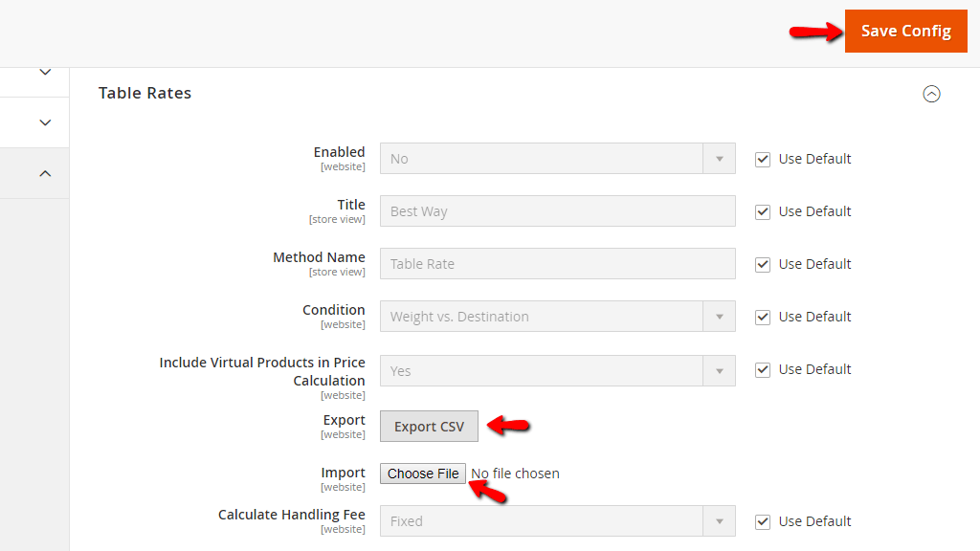Click the 'Method Name' field label
The width and height of the screenshot is (980, 551).
click(x=319, y=257)
